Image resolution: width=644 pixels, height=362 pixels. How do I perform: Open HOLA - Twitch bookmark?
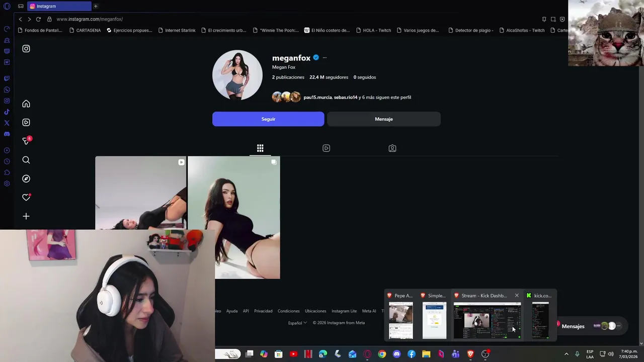373,30
